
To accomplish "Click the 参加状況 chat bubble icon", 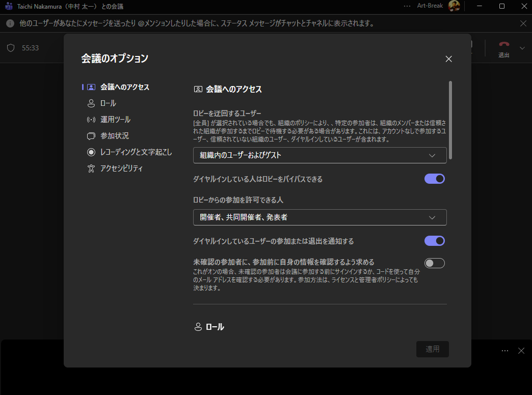I will point(91,136).
